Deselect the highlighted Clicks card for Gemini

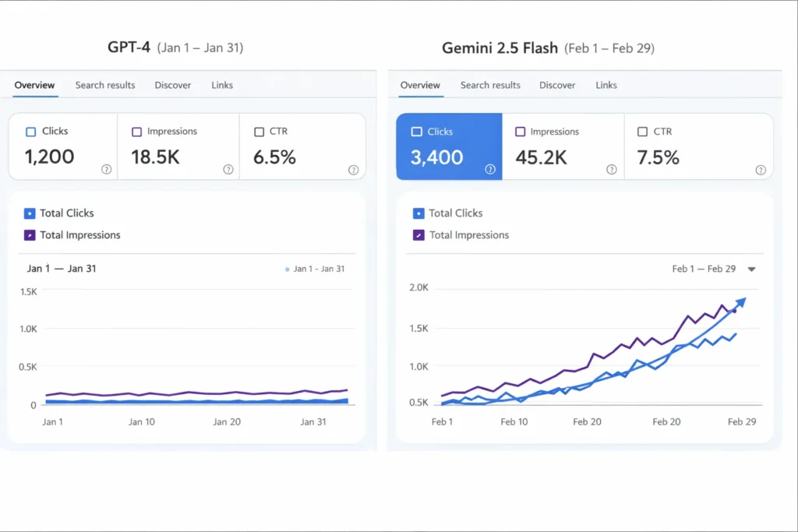(x=449, y=146)
